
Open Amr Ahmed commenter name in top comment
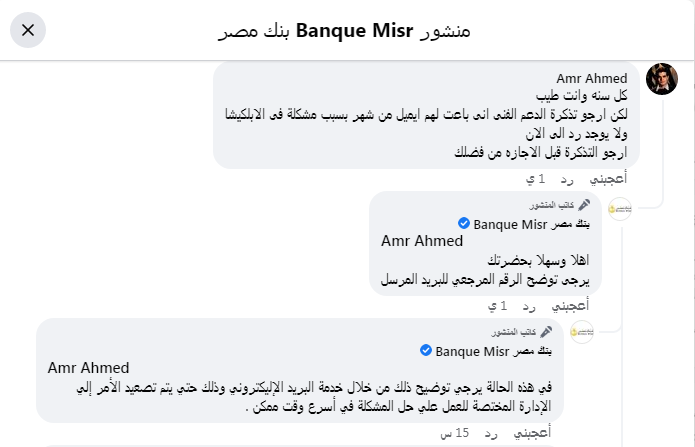tap(592, 79)
